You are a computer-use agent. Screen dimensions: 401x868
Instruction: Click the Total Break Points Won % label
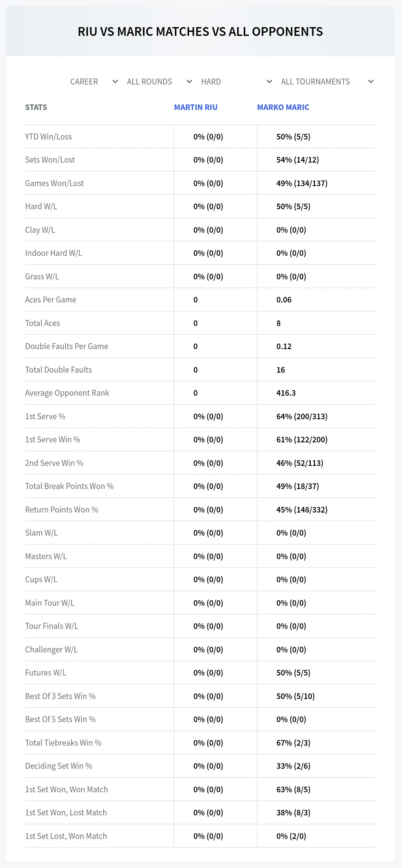(x=69, y=486)
